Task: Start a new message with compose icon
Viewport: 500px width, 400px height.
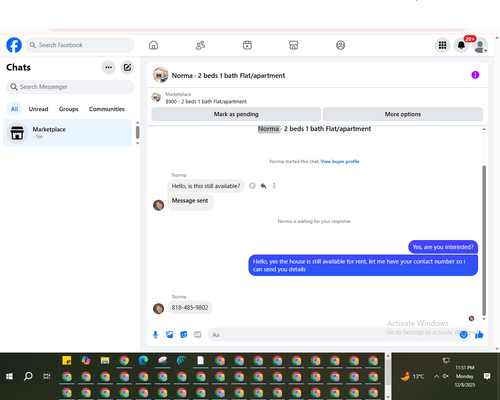Action: (127, 67)
